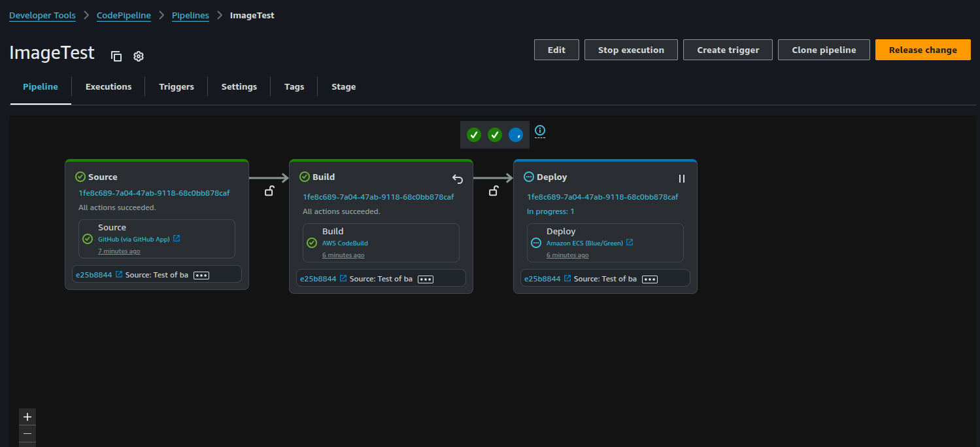Viewport: 980px width, 447px height.
Task: Open GitHub (via GitHub App) link
Action: [133, 240]
